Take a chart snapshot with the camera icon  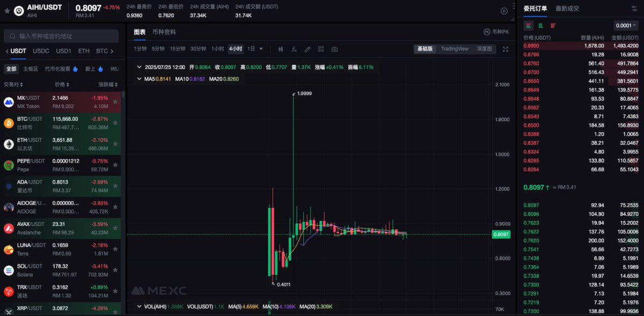tap(334, 49)
